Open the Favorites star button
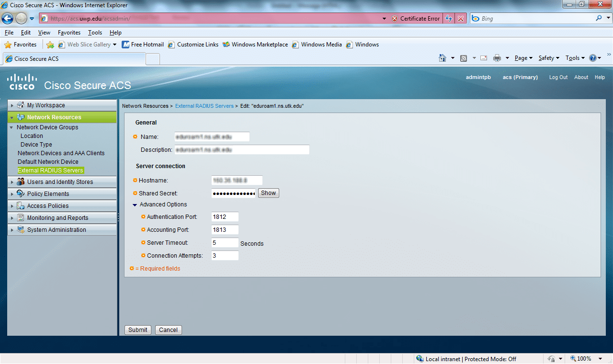The width and height of the screenshot is (613, 364). click(x=21, y=45)
